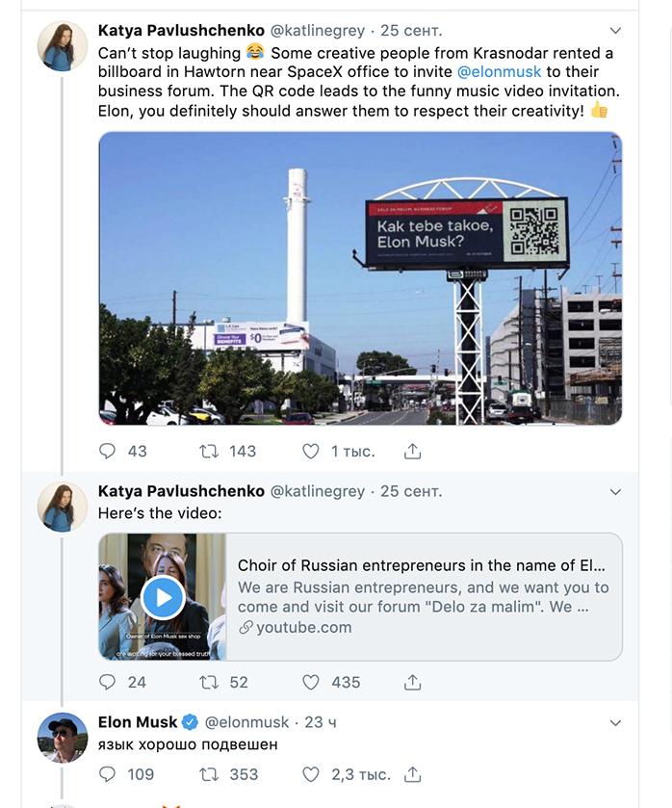Expand menu chevron on the video tweet
This screenshot has width=672, height=808.
tap(616, 491)
